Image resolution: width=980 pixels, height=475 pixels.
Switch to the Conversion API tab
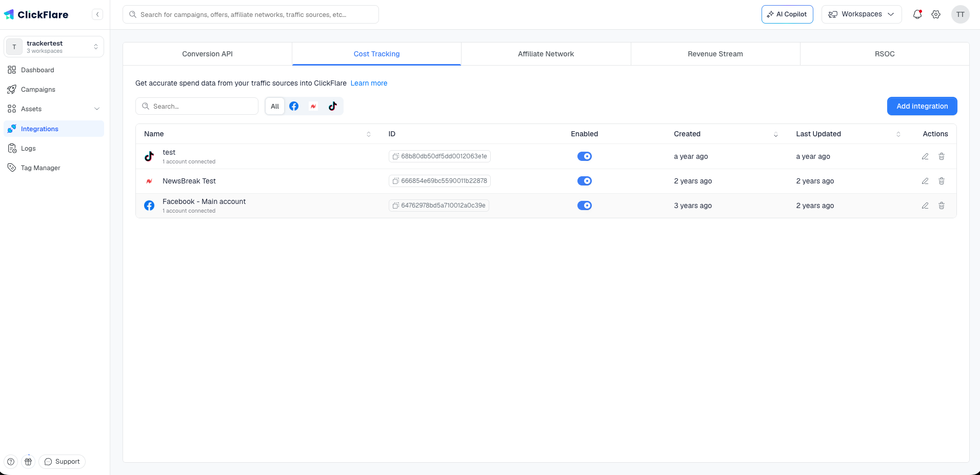click(207, 54)
